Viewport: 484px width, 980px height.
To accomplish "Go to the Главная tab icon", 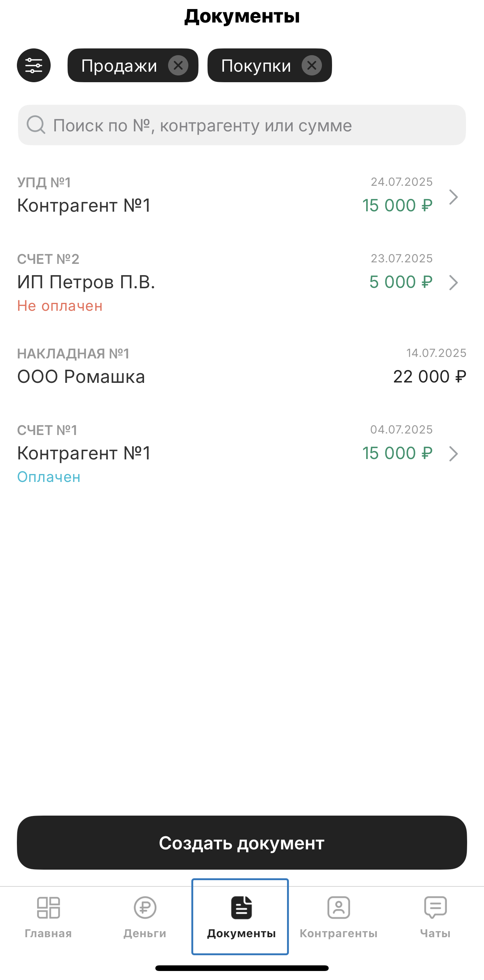I will pos(48,908).
